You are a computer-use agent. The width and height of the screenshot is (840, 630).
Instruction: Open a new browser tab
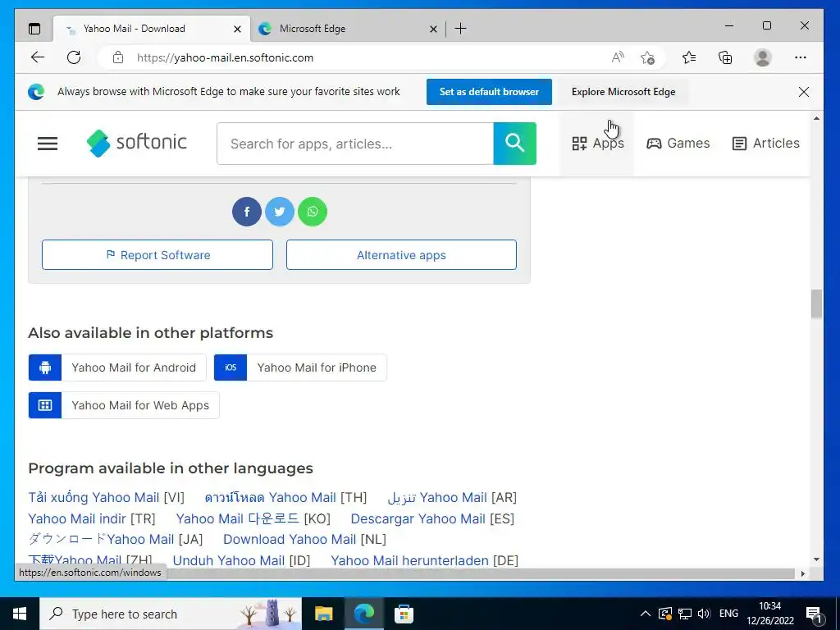(460, 29)
